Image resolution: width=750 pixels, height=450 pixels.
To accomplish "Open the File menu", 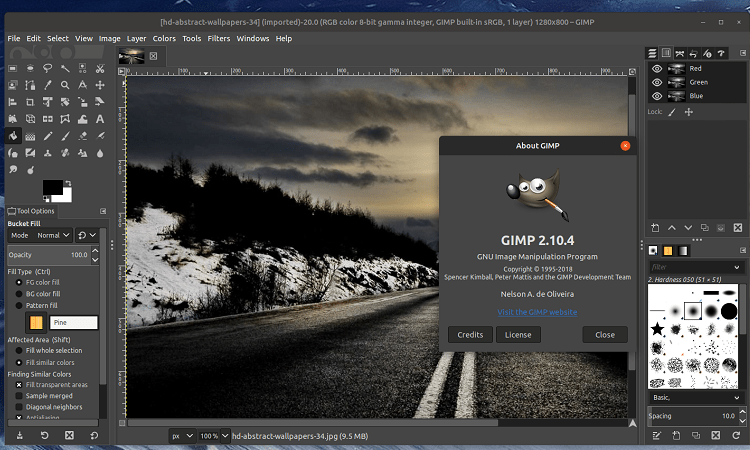I will [x=14, y=38].
